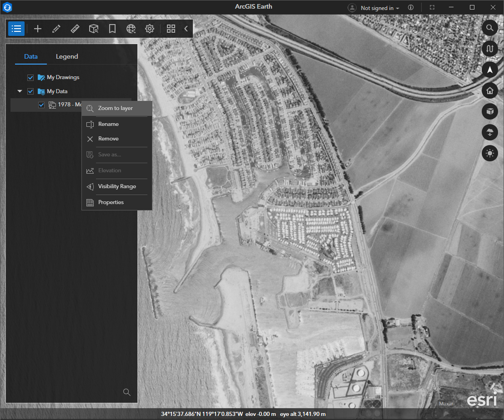Click the compass arrow to reset north
The width and height of the screenshot is (504, 420).
tap(490, 70)
